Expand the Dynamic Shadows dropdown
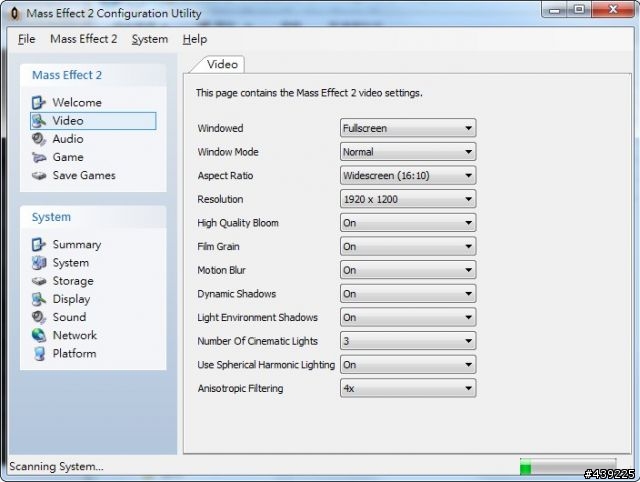Viewport: 640px width, 482px height. pos(408,294)
